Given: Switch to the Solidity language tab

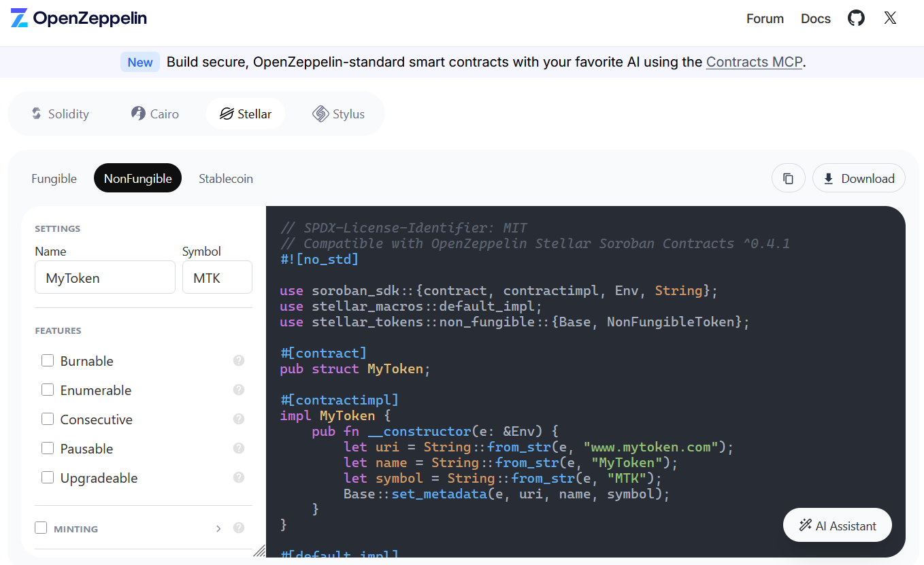Looking at the screenshot, I should (60, 114).
